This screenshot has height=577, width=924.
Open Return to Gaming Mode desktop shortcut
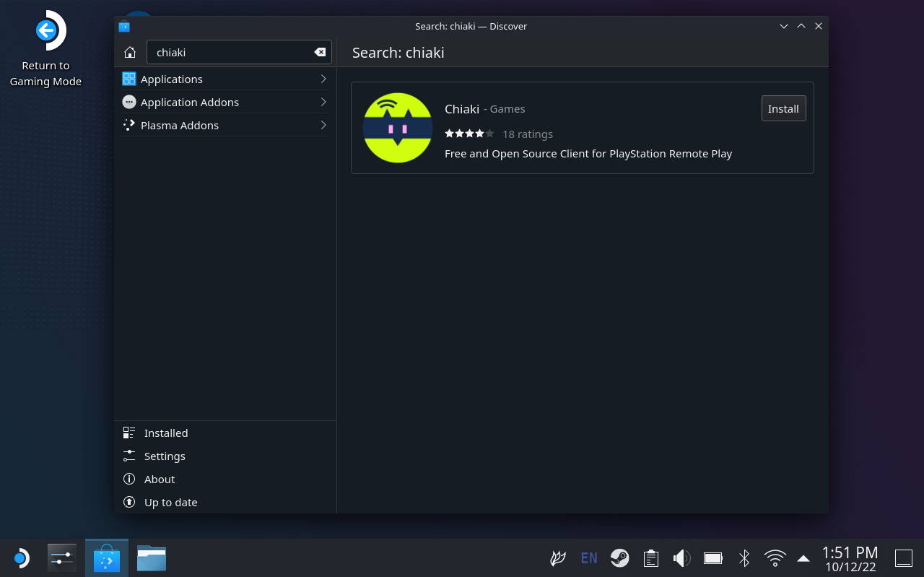[x=45, y=48]
